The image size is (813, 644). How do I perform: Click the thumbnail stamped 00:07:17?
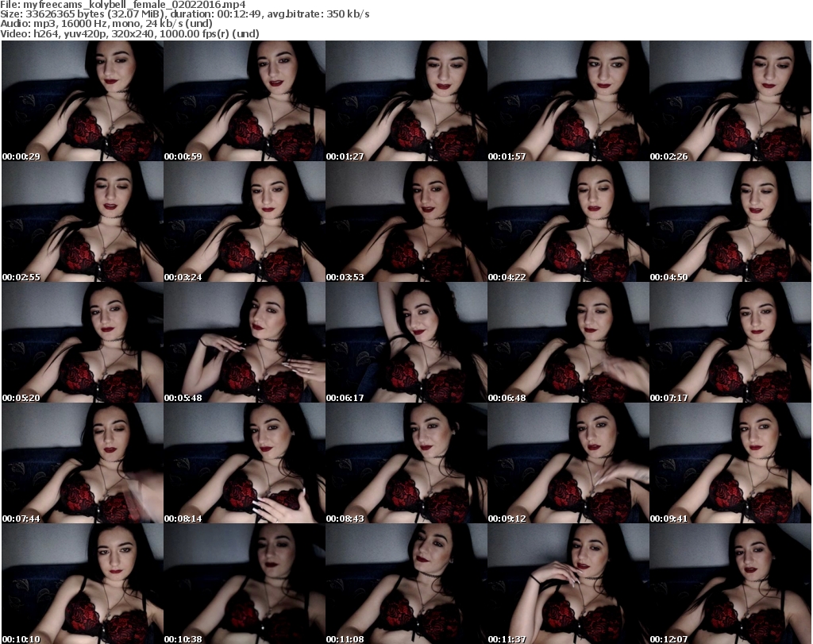tap(730, 343)
